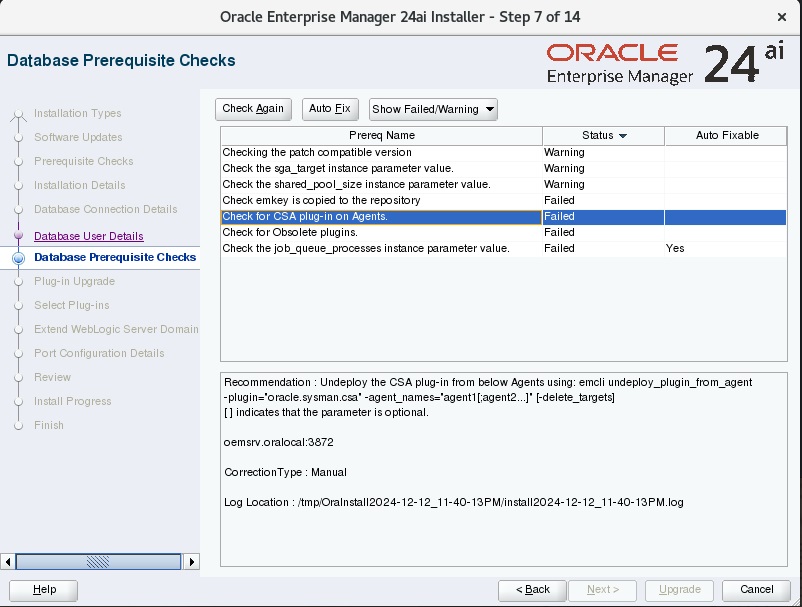Select the sga_target instance parameter row
The image size is (802, 607).
tap(503, 168)
